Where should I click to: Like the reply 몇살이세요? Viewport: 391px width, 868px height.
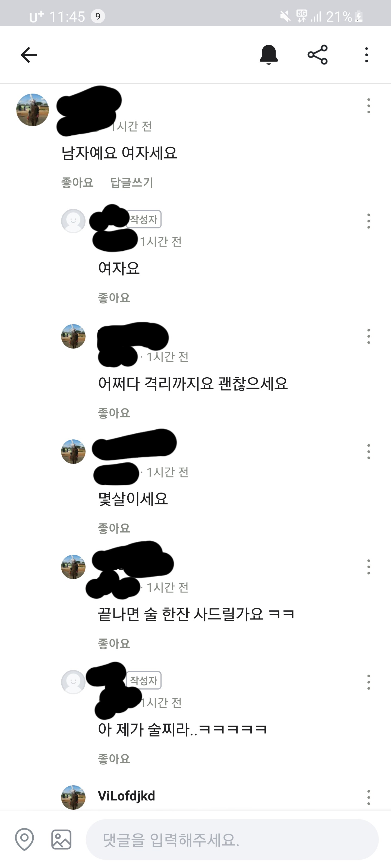pyautogui.click(x=114, y=528)
